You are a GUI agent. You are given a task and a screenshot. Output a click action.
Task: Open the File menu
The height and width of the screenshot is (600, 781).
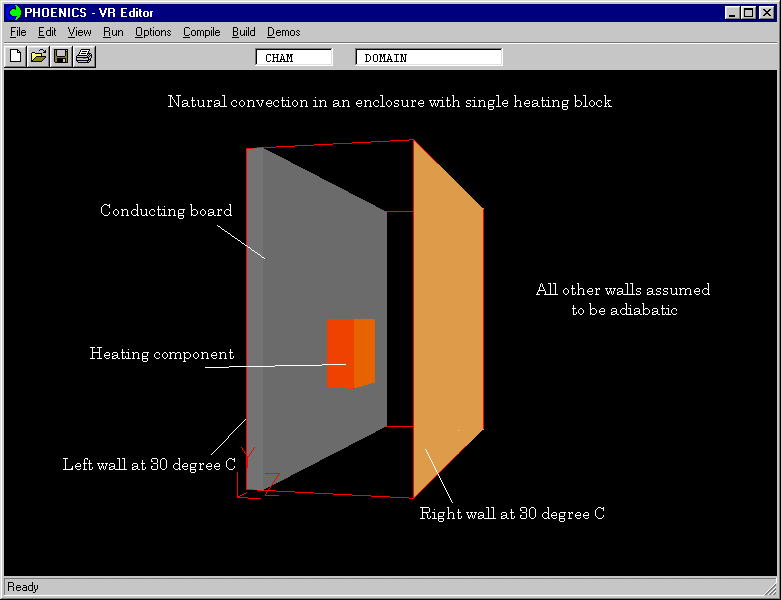click(18, 32)
